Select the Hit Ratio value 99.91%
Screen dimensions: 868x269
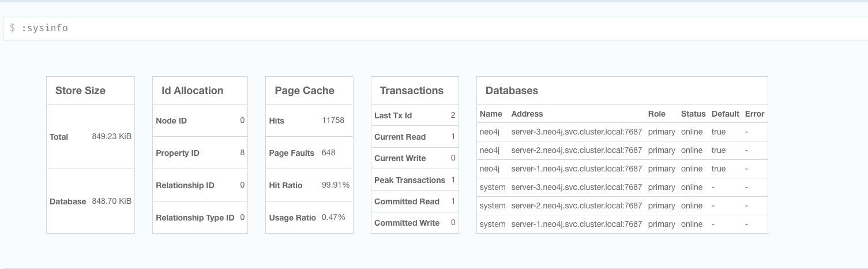(x=335, y=185)
